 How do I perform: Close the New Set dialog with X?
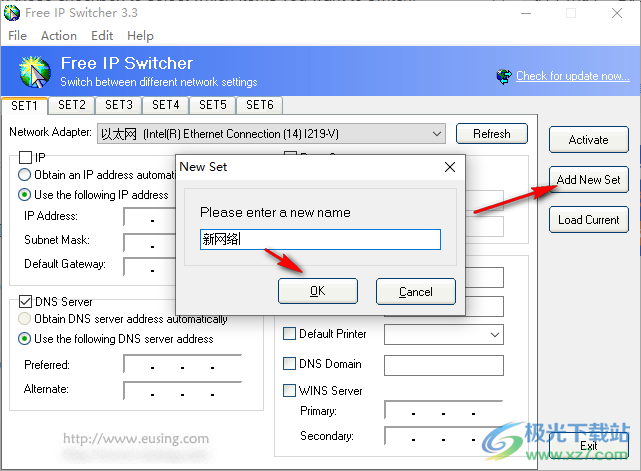click(450, 167)
